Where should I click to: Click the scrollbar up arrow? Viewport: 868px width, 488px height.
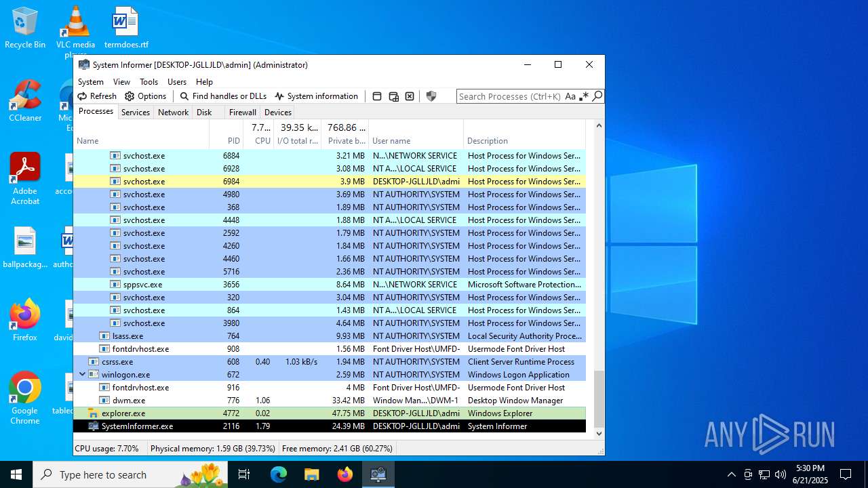point(598,125)
